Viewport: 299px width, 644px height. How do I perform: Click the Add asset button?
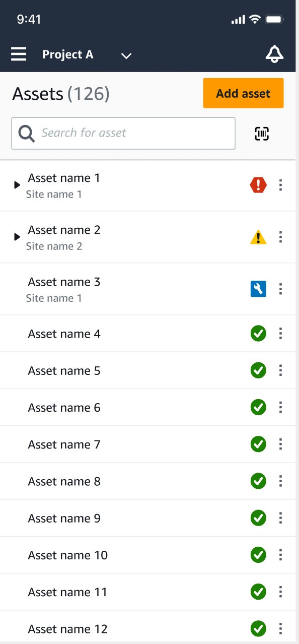point(243,93)
